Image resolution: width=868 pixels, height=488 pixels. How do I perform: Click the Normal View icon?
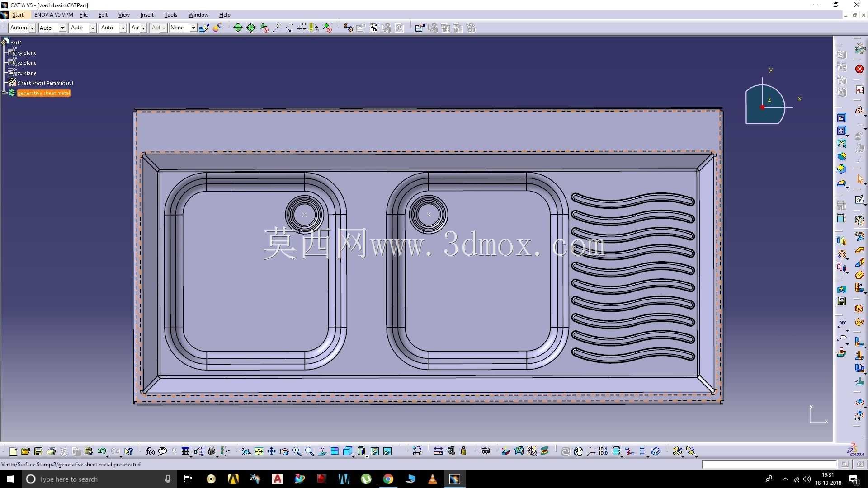click(x=322, y=451)
